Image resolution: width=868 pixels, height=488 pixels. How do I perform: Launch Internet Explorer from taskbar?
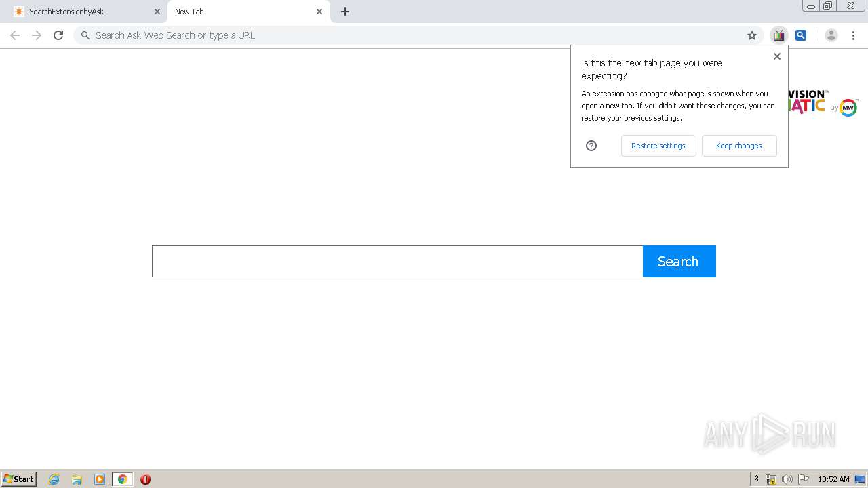coord(54,479)
